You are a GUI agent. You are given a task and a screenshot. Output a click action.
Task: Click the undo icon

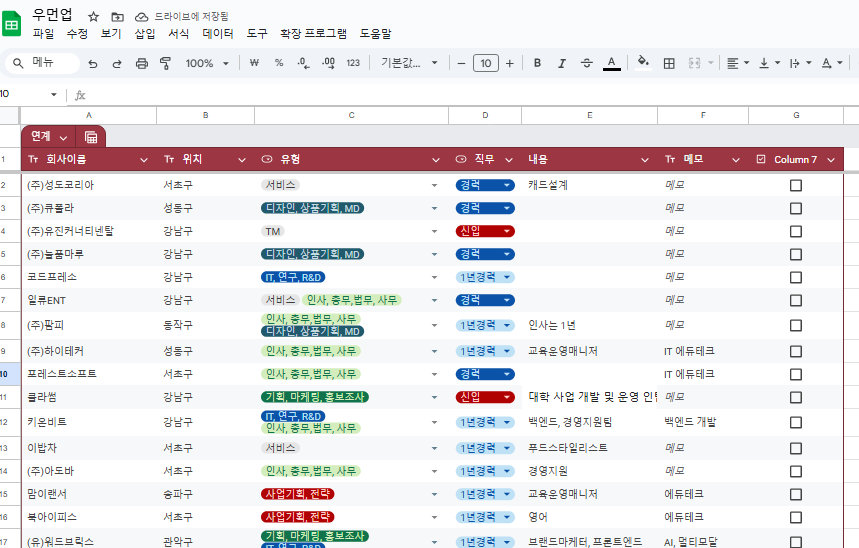(x=93, y=64)
